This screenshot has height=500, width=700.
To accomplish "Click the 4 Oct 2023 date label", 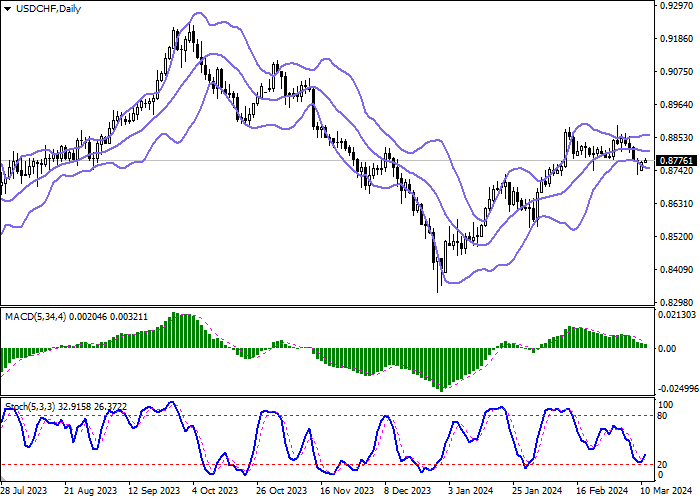I will click(216, 491).
